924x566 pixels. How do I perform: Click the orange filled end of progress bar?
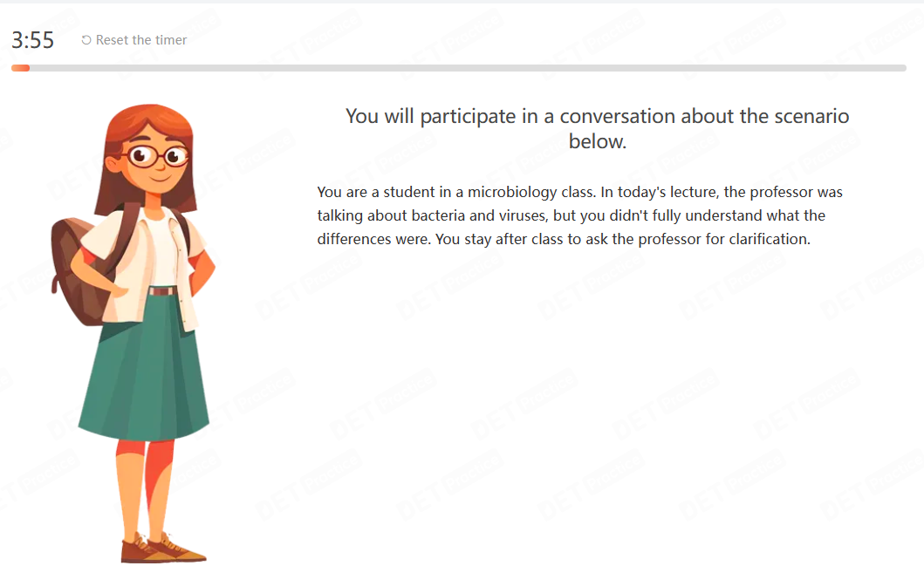click(x=21, y=68)
